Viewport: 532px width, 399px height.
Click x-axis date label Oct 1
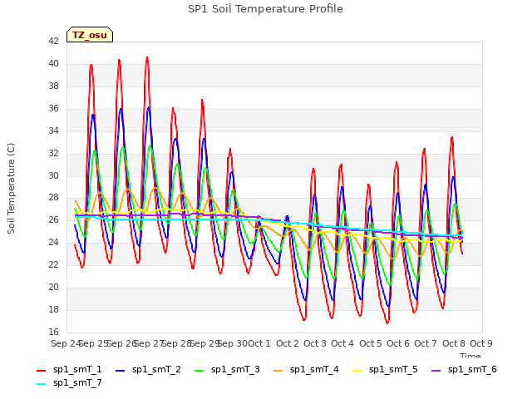pos(259,343)
